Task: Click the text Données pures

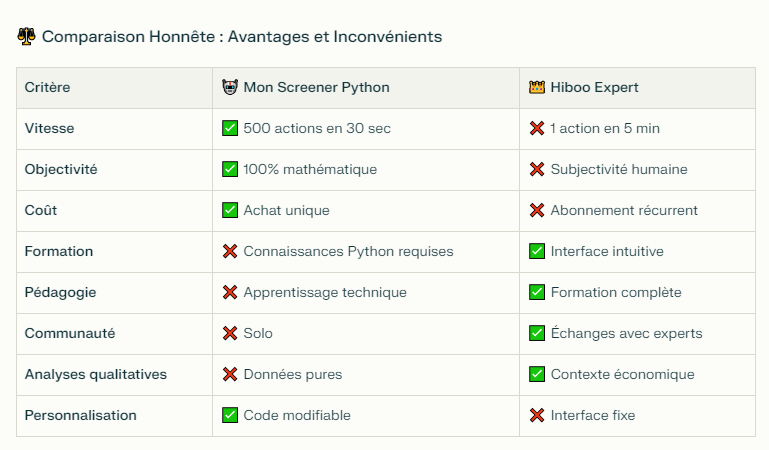Action: coord(293,375)
